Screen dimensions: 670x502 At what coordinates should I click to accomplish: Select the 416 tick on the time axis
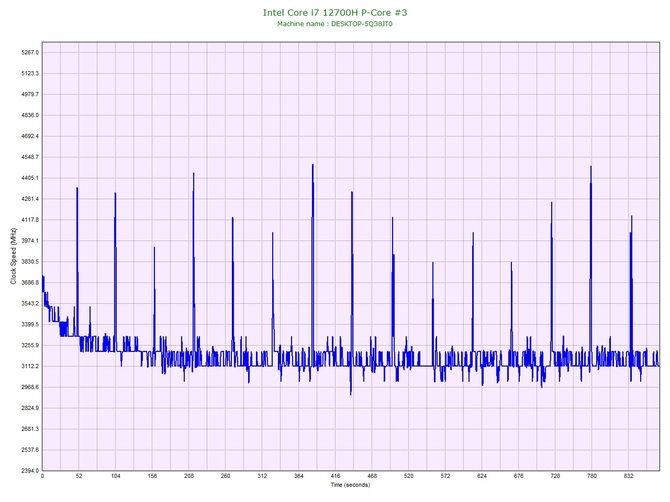[x=335, y=477]
